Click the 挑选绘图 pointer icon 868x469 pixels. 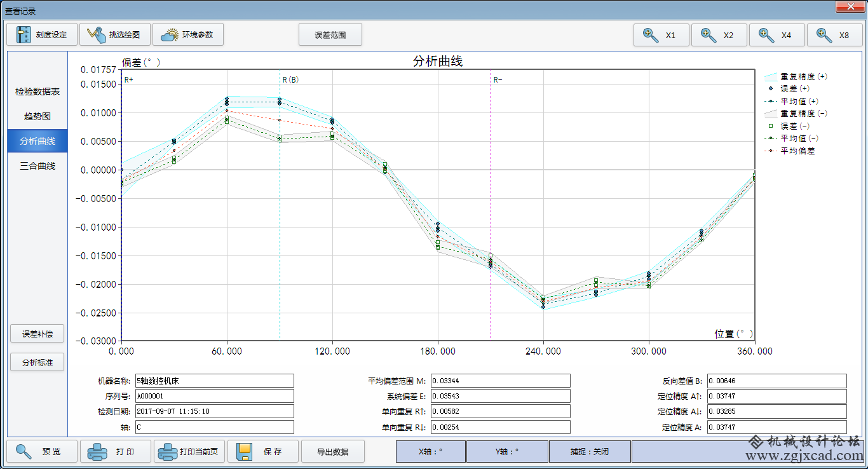(x=97, y=35)
